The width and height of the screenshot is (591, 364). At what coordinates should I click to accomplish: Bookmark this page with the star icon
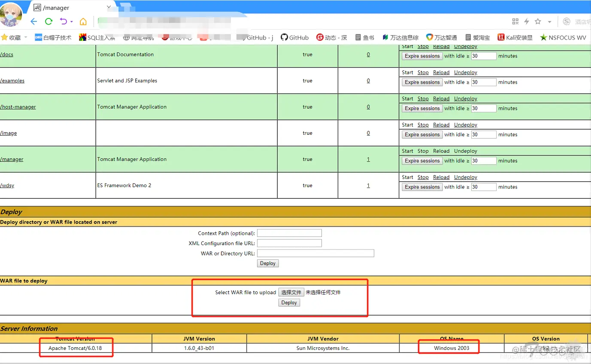point(538,21)
